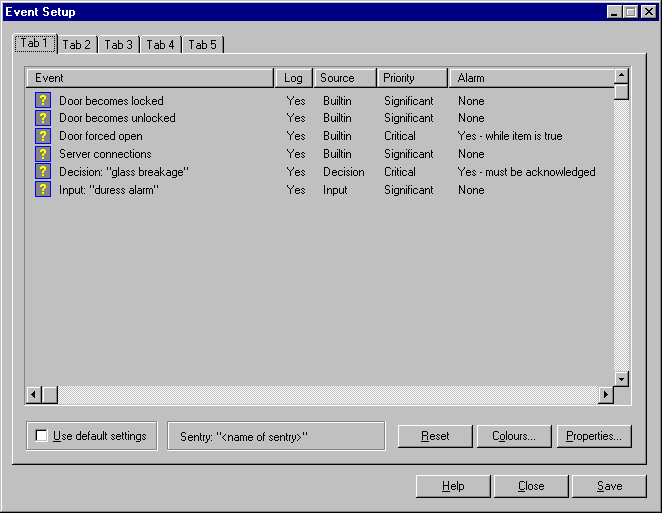Close Event Setup via title bar X

click(x=648, y=12)
